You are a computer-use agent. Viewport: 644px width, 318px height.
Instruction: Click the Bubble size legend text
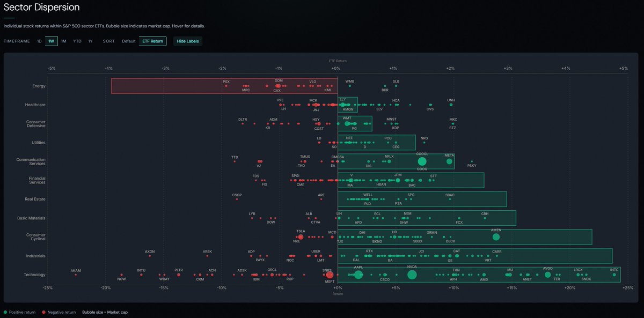point(105,312)
